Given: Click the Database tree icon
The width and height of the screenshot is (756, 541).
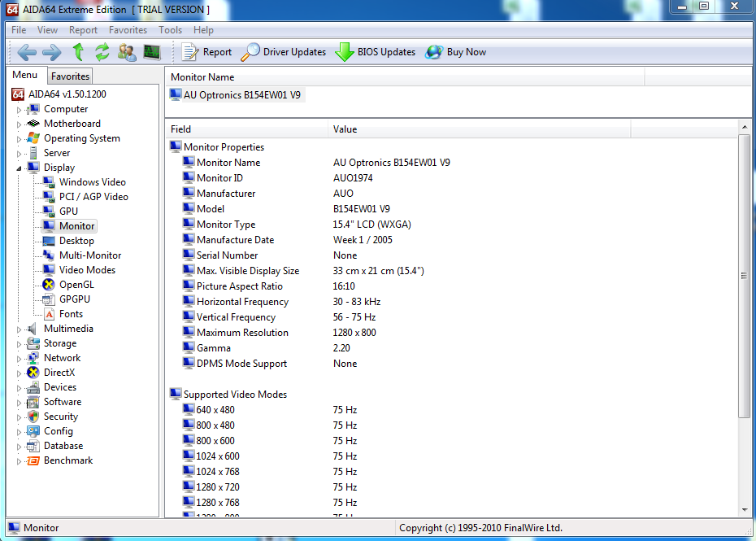Looking at the screenshot, I should pos(33,446).
